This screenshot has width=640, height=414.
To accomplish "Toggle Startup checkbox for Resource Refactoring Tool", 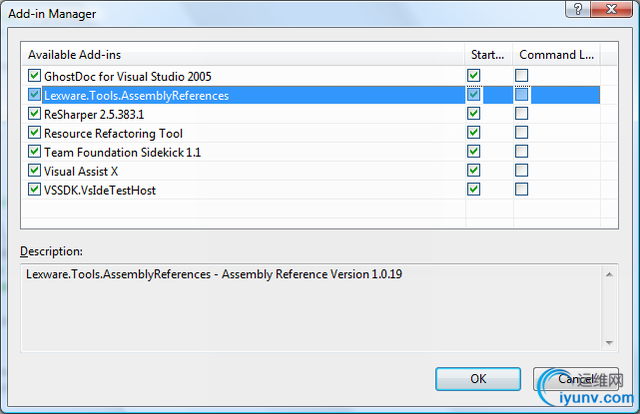I will tap(473, 133).
